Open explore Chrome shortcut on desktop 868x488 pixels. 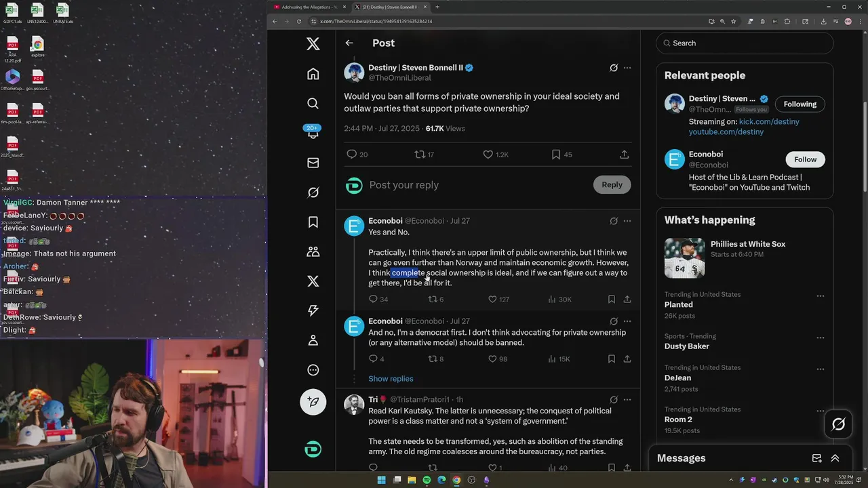pyautogui.click(x=38, y=47)
